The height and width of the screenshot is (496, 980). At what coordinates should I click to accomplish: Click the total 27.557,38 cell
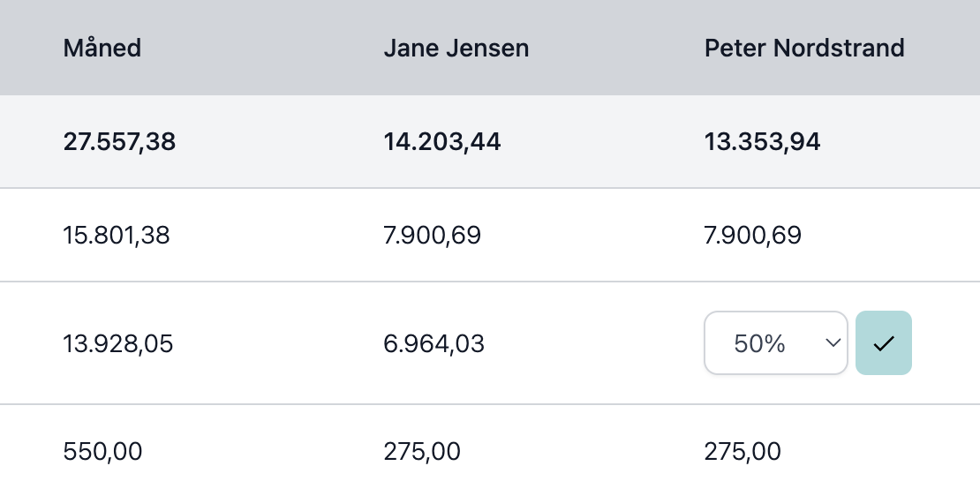119,142
